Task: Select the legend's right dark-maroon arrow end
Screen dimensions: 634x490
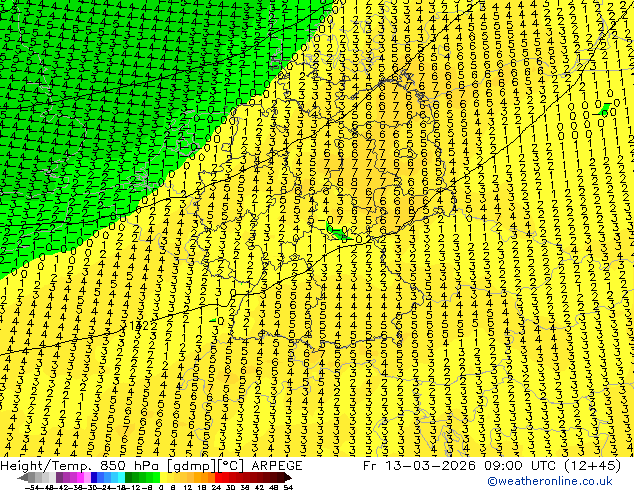Action: click(288, 477)
